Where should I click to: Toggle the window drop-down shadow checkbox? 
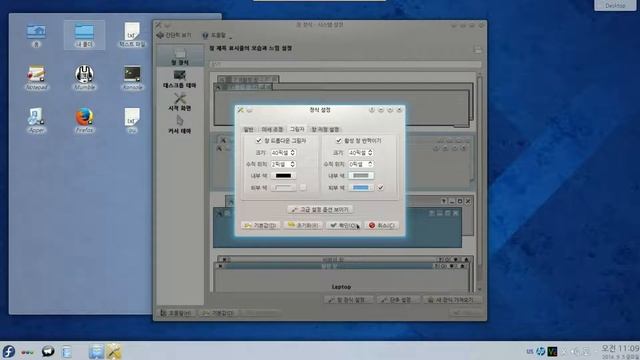click(x=258, y=140)
